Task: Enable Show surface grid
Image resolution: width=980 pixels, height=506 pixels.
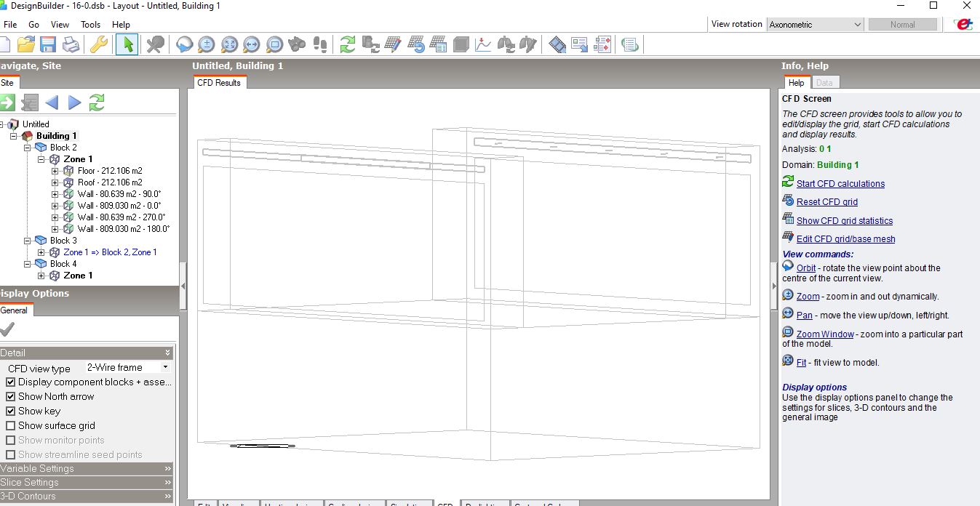Action: 11,425
